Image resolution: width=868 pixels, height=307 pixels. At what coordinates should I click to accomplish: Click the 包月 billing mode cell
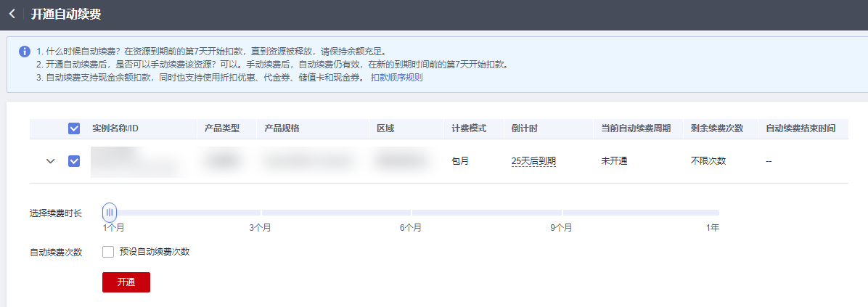pos(461,161)
